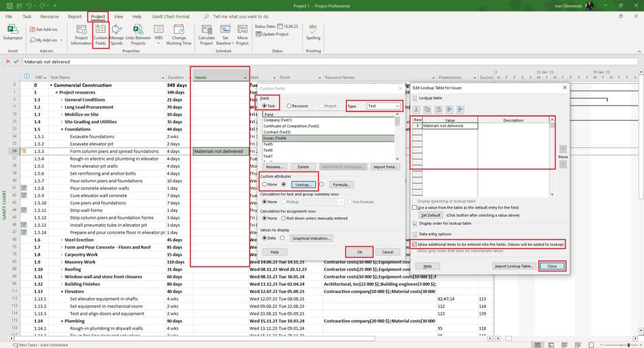The width and height of the screenshot is (644, 348).
Task: Click Import Lookup Table... button
Action: click(x=514, y=266)
